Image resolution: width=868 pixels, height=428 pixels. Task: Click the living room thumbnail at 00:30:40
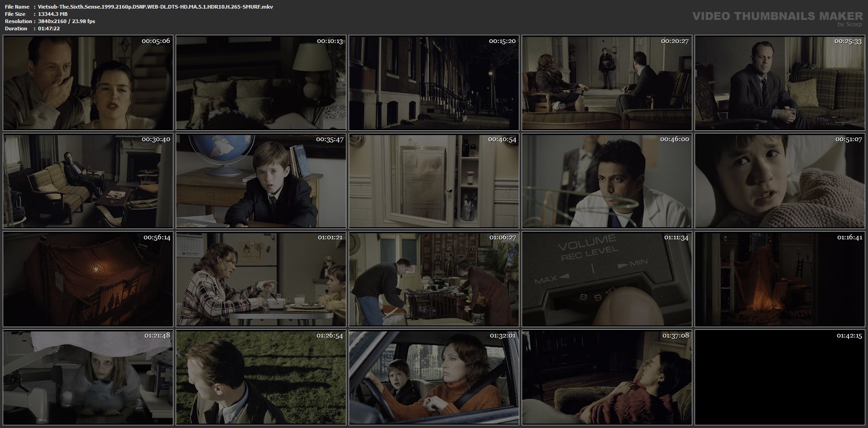(x=88, y=181)
